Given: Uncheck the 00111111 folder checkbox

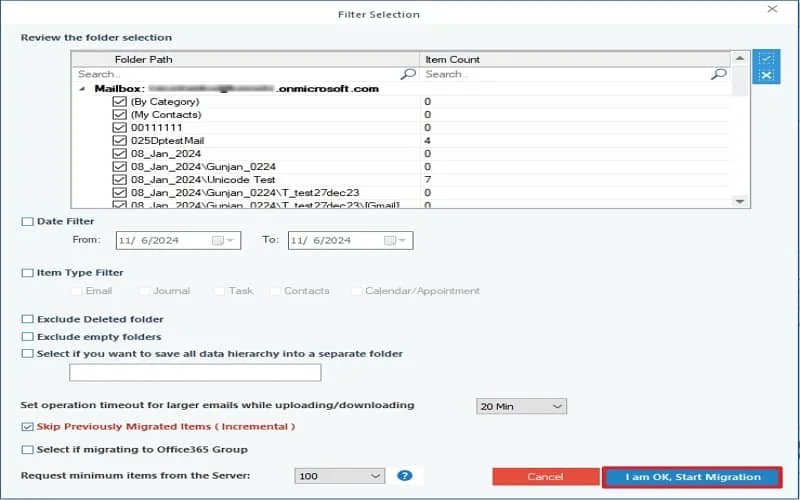Looking at the screenshot, I should [x=119, y=128].
